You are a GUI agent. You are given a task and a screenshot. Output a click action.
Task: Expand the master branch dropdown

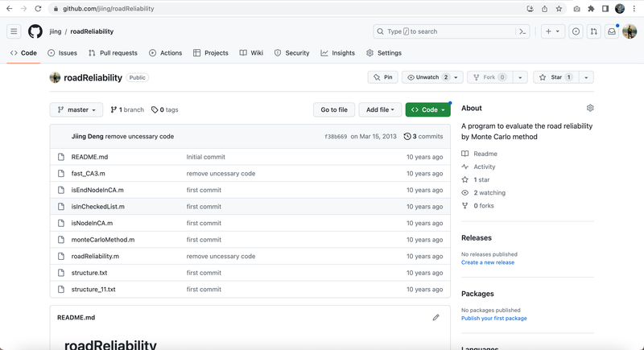[x=76, y=109]
